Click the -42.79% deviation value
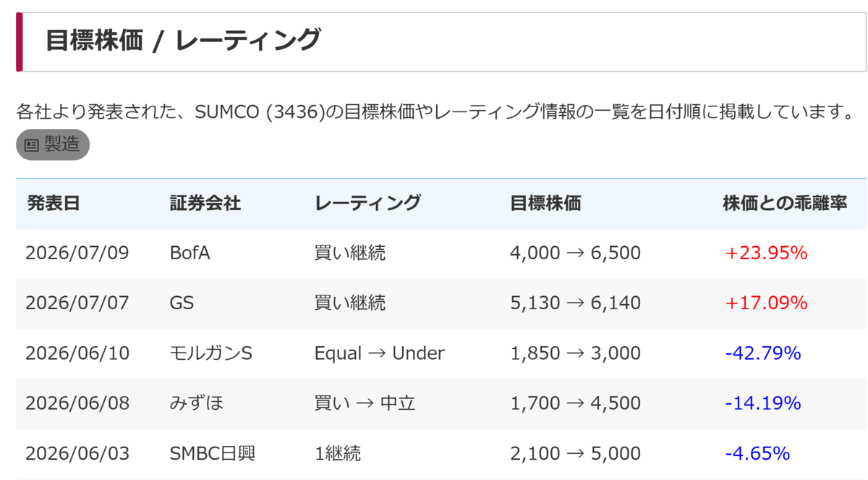 [x=763, y=353]
